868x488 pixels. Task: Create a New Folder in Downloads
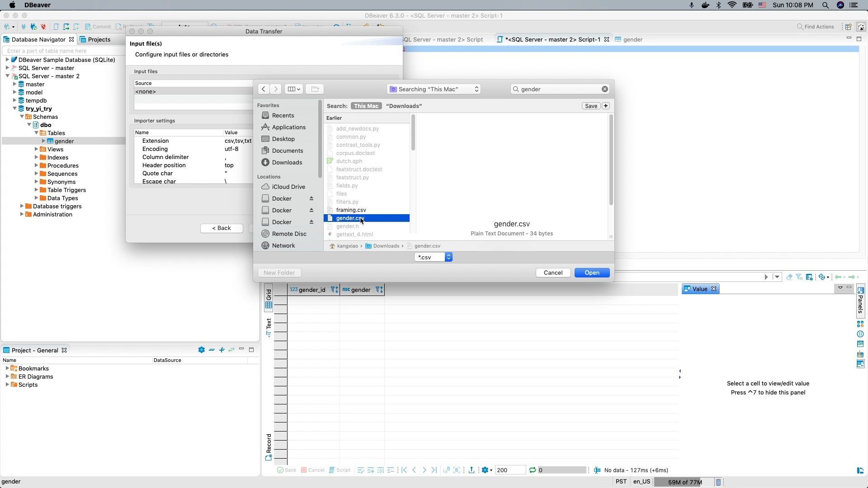coord(279,272)
